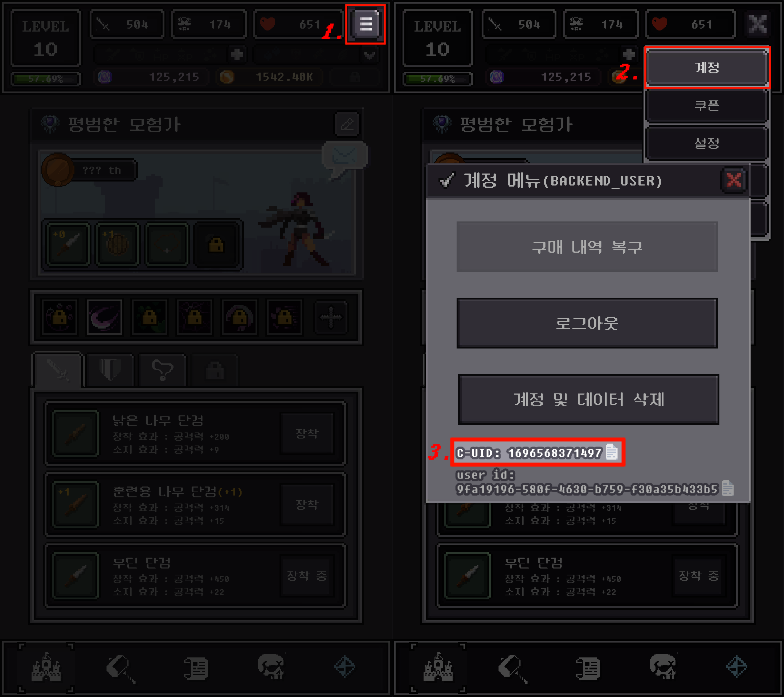Viewport: 784px width, 697px height.
Task: Click the 구매 내역 복구 button
Action: click(587, 246)
